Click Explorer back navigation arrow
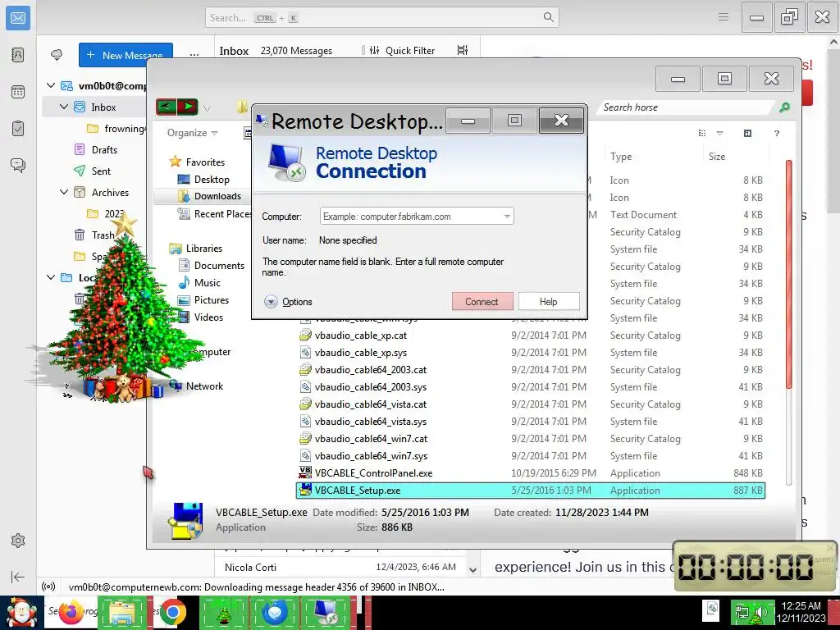 [x=166, y=107]
